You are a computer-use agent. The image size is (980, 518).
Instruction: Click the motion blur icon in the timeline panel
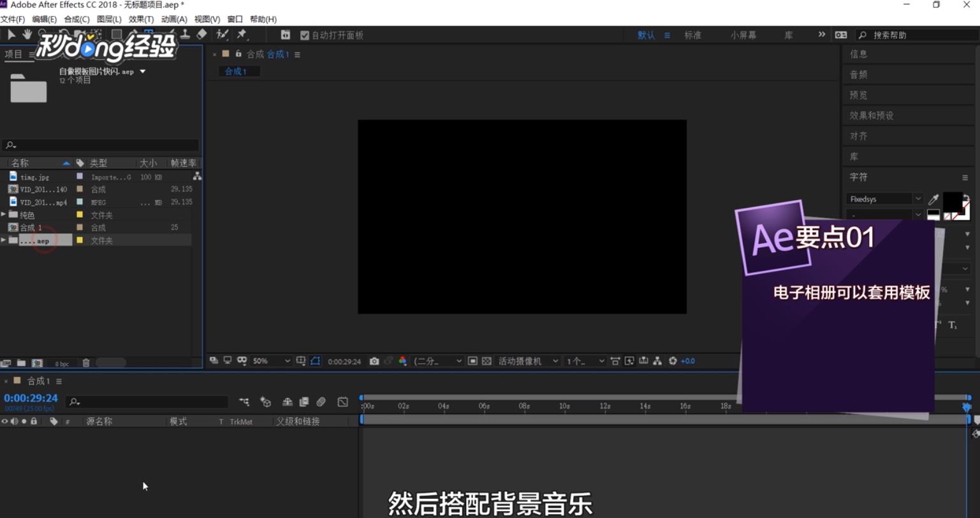click(x=321, y=402)
